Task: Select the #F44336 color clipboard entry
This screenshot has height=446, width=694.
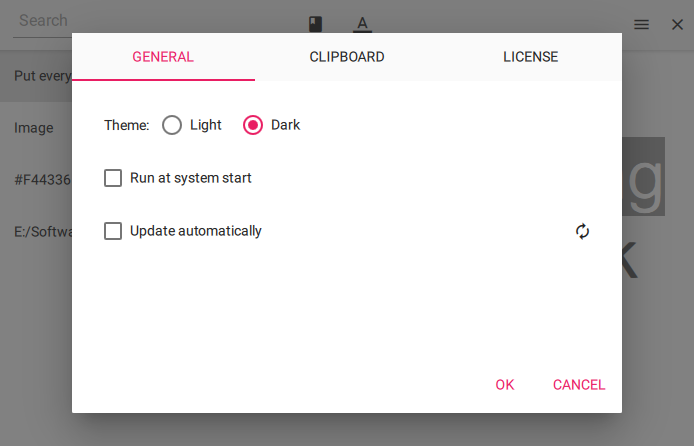Action: pyautogui.click(x=40, y=180)
